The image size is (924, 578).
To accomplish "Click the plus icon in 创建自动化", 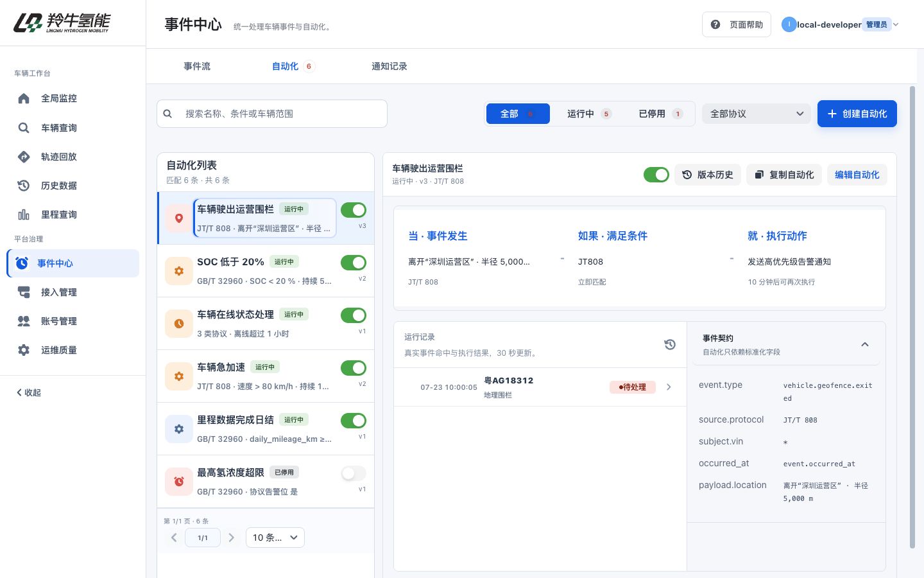I will pyautogui.click(x=832, y=114).
